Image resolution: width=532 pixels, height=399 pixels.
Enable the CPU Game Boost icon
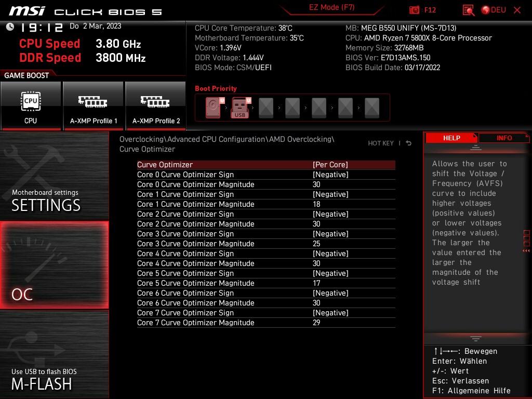[x=31, y=106]
